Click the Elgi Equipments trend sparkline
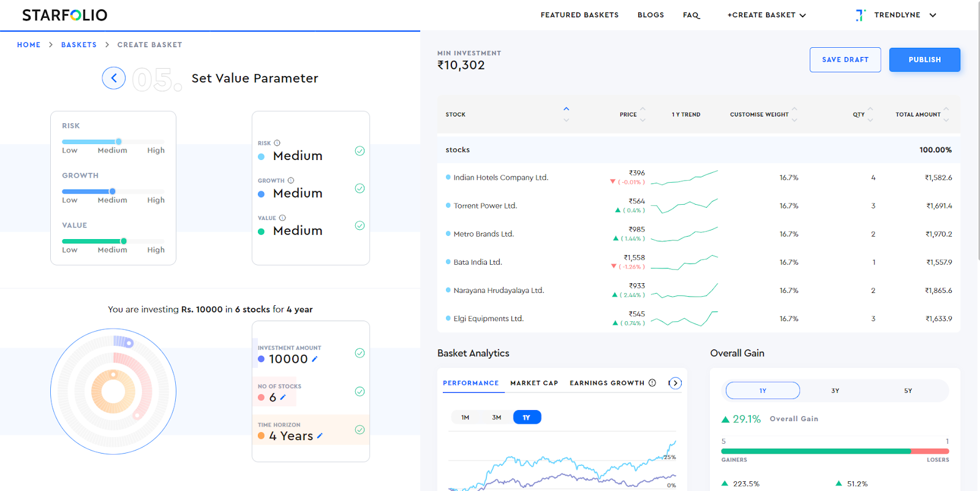980x491 pixels. (684, 318)
